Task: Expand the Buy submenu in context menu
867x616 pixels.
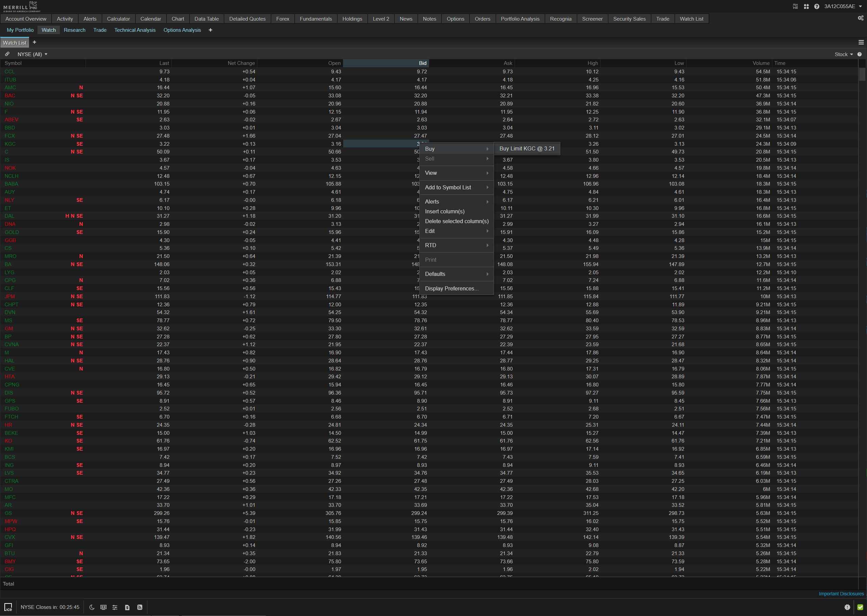Action: (x=456, y=149)
